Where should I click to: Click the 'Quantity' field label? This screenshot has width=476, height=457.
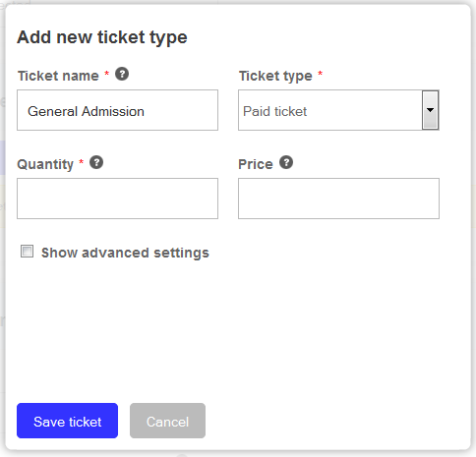[x=45, y=164]
